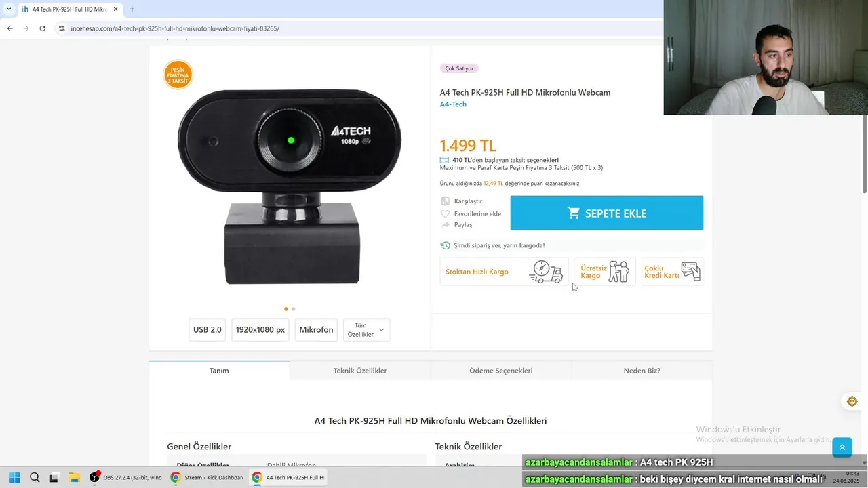Click the browser forward arrow
The height and width of the screenshot is (488, 868).
pos(26,28)
